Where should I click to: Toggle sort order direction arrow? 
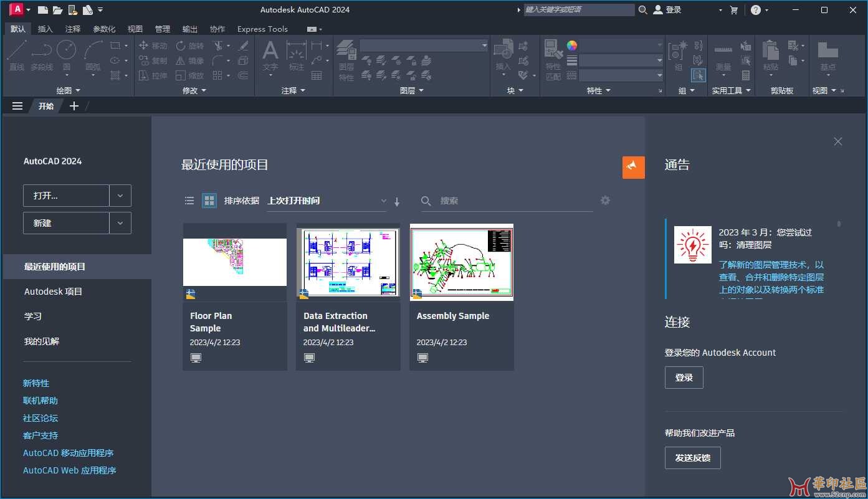pyautogui.click(x=397, y=201)
